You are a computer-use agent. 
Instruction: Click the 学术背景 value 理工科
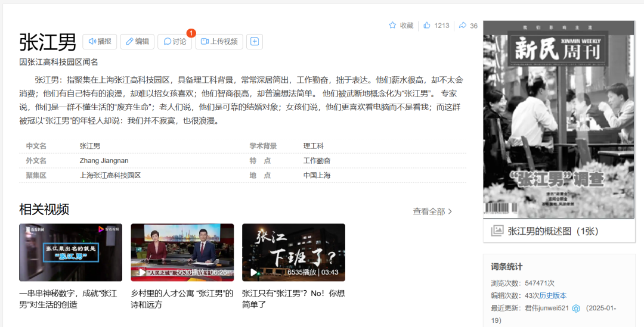coord(314,146)
